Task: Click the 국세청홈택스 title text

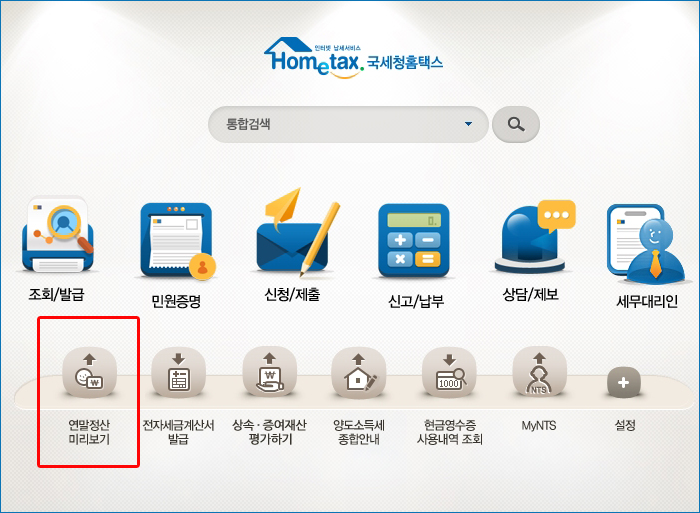Action: pyautogui.click(x=404, y=63)
